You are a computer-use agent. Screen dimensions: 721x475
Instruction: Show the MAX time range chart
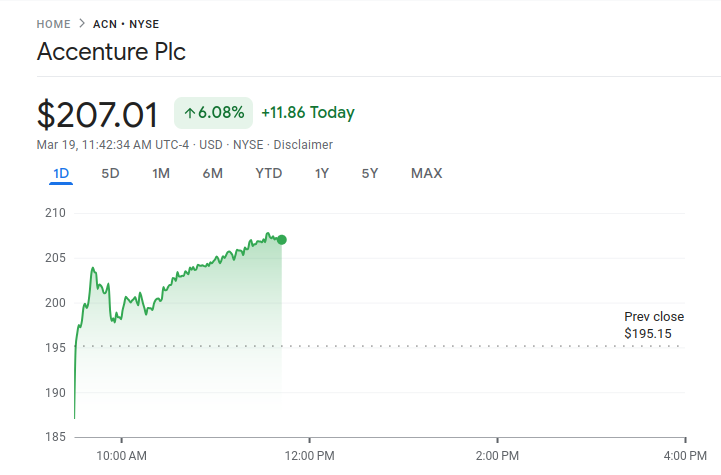[426, 173]
